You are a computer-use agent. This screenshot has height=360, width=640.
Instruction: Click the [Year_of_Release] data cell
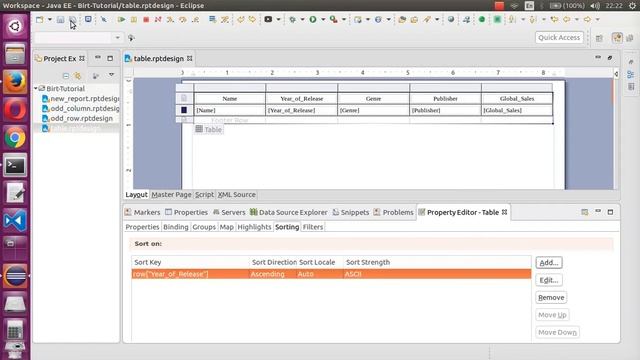pyautogui.click(x=302, y=110)
